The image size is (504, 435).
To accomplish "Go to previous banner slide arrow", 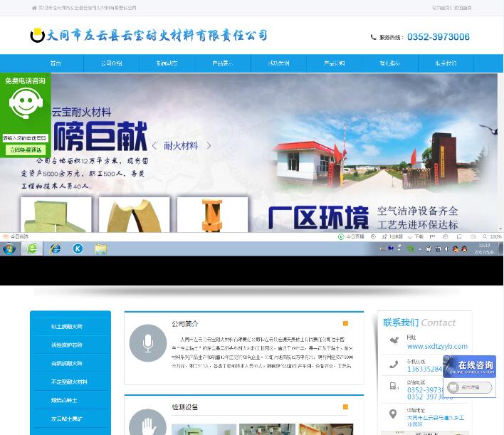I will pos(154,146).
